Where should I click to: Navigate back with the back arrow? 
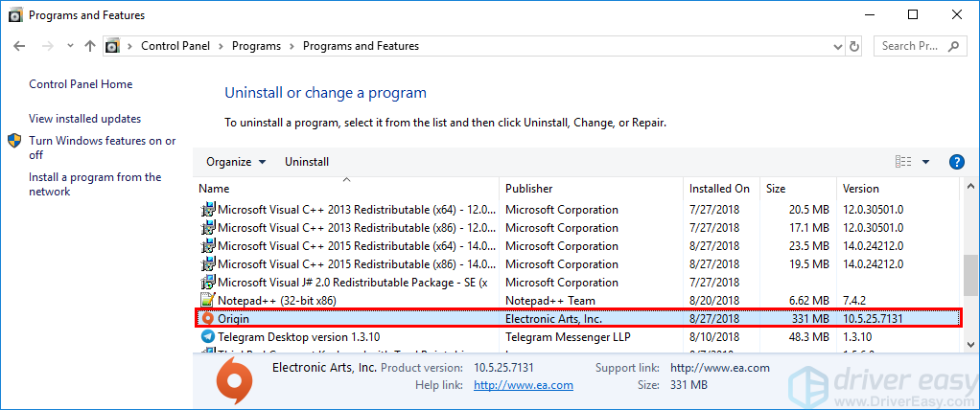(19, 46)
